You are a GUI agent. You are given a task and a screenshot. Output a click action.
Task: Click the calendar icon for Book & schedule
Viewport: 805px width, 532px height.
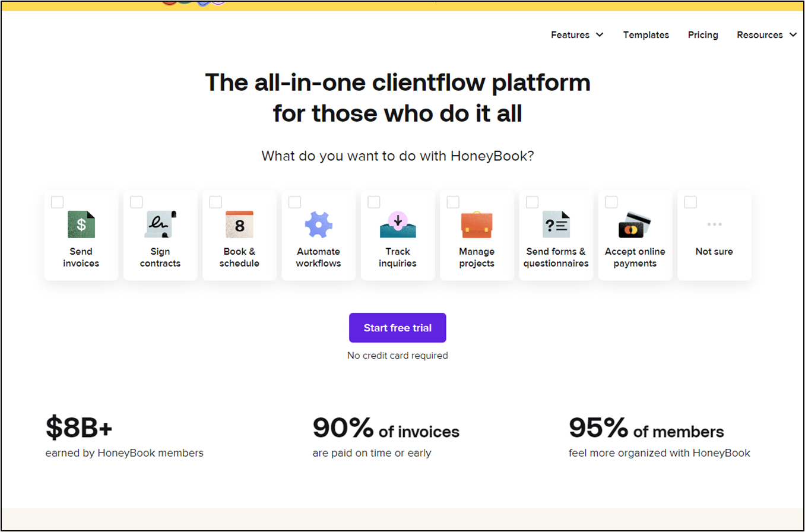239,224
